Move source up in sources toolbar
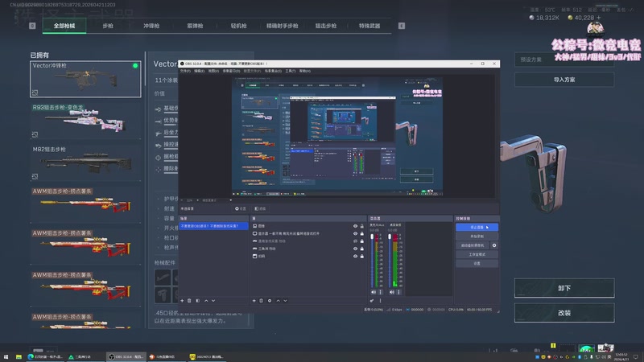 pos(278,301)
